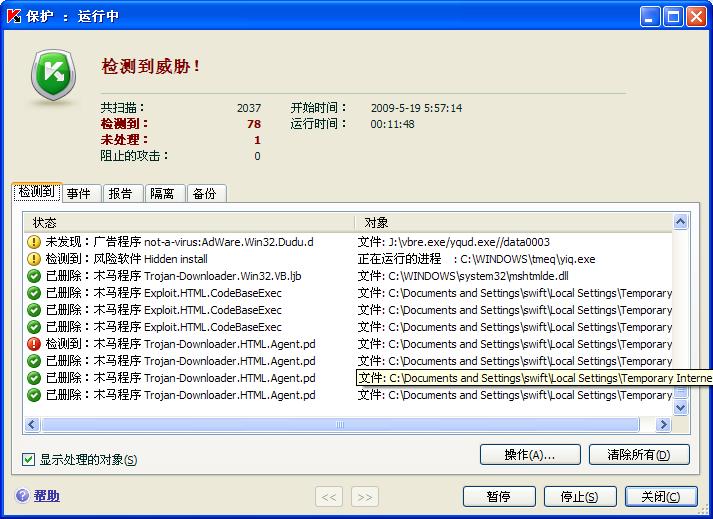Click the horizontal scrollbar right arrow
The height and width of the screenshot is (519, 713).
pos(663,424)
